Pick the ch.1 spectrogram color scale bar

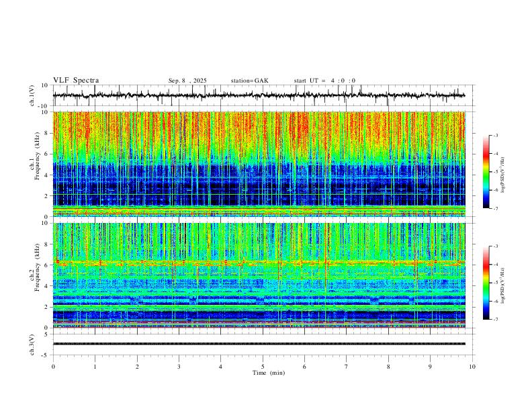[486, 172]
